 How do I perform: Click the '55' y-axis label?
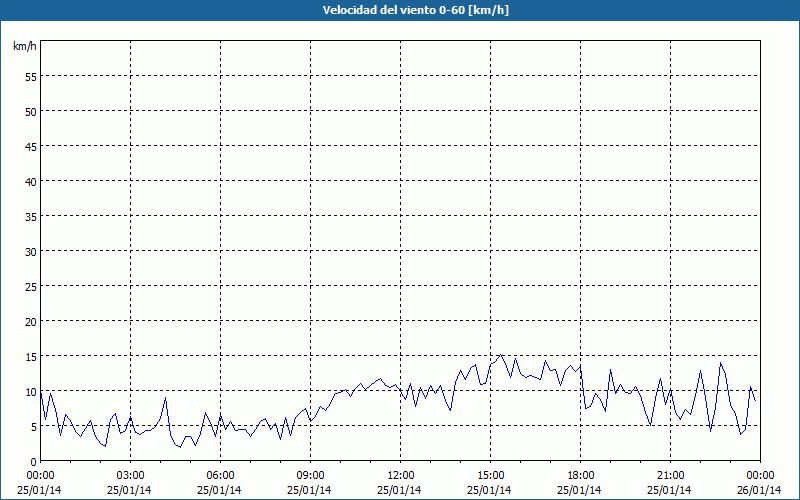(31, 77)
